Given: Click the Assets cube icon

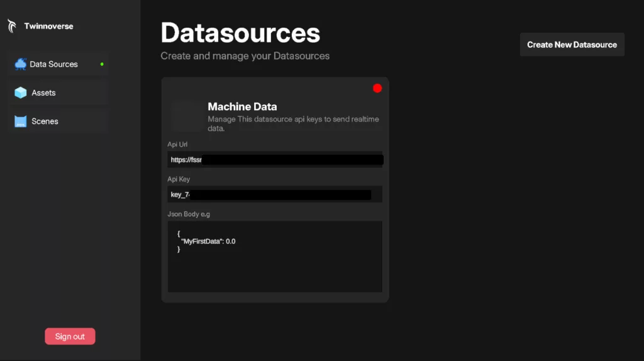Looking at the screenshot, I should (x=21, y=93).
